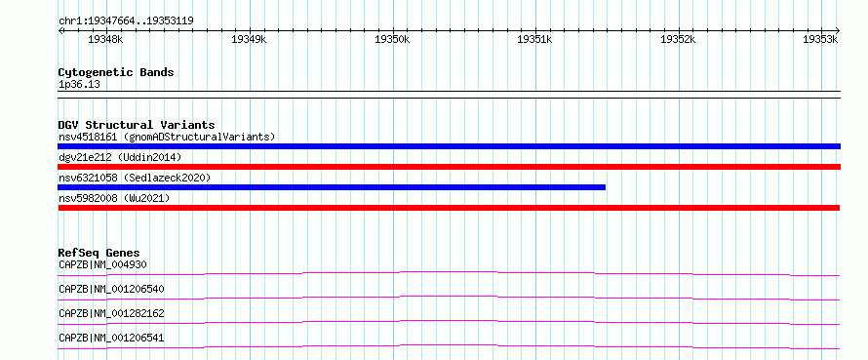Open CAPZB|NM_001206541 transcript label
The width and height of the screenshot is (868, 360).
tap(111, 338)
